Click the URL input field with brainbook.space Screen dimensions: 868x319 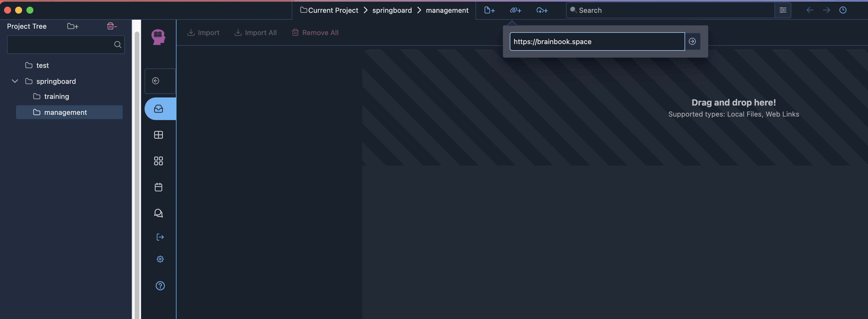597,42
